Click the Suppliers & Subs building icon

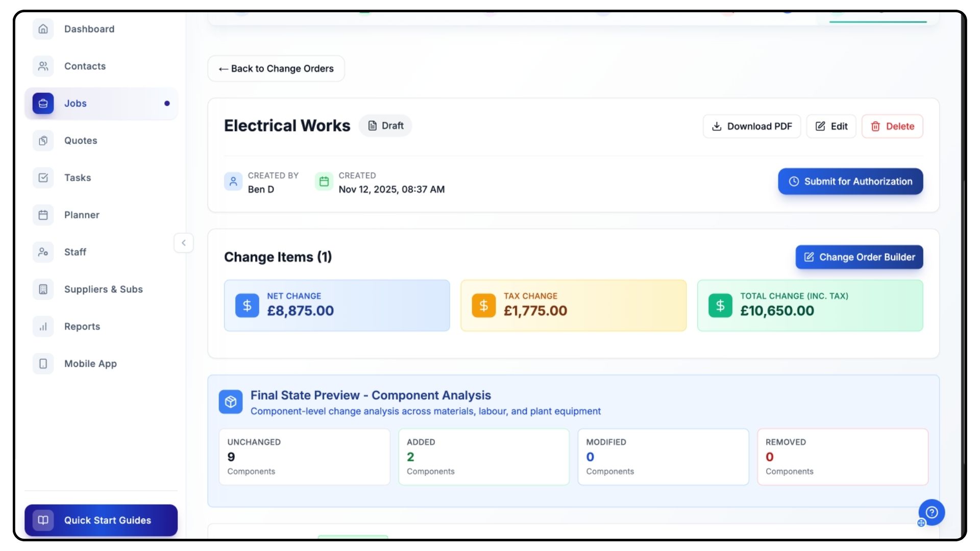click(x=43, y=289)
